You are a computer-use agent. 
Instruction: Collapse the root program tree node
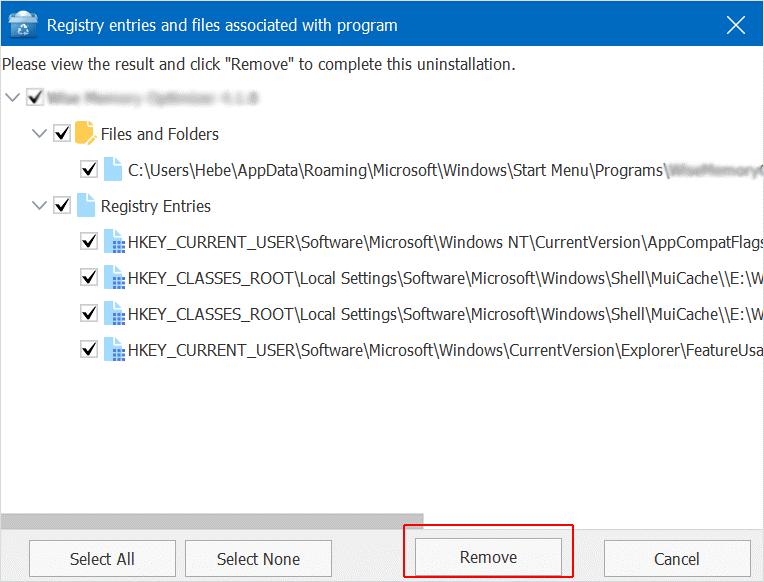[x=12, y=97]
